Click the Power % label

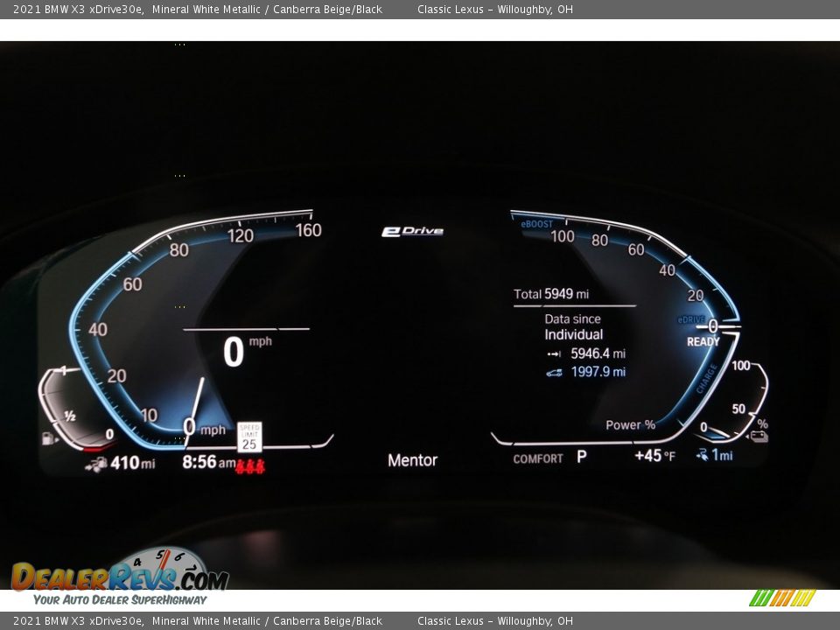point(631,425)
